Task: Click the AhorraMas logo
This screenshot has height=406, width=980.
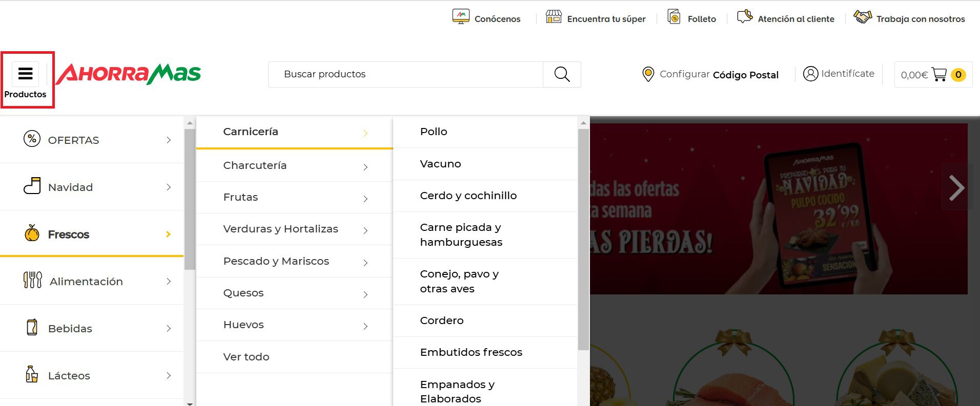Action: 128,74
